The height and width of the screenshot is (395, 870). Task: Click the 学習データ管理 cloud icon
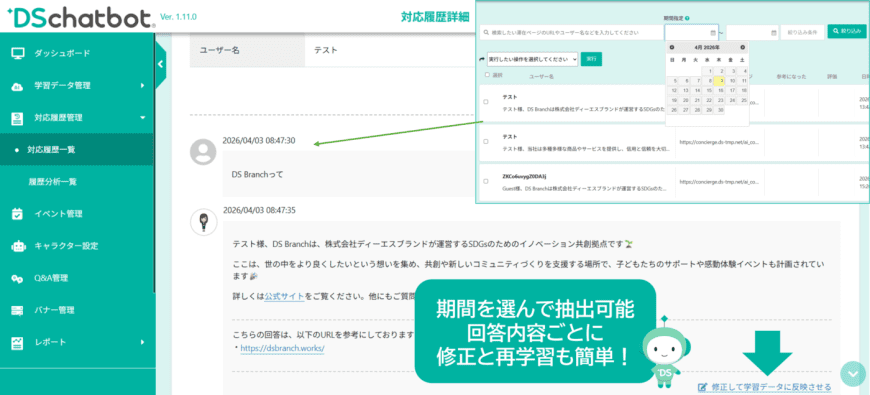point(18,86)
